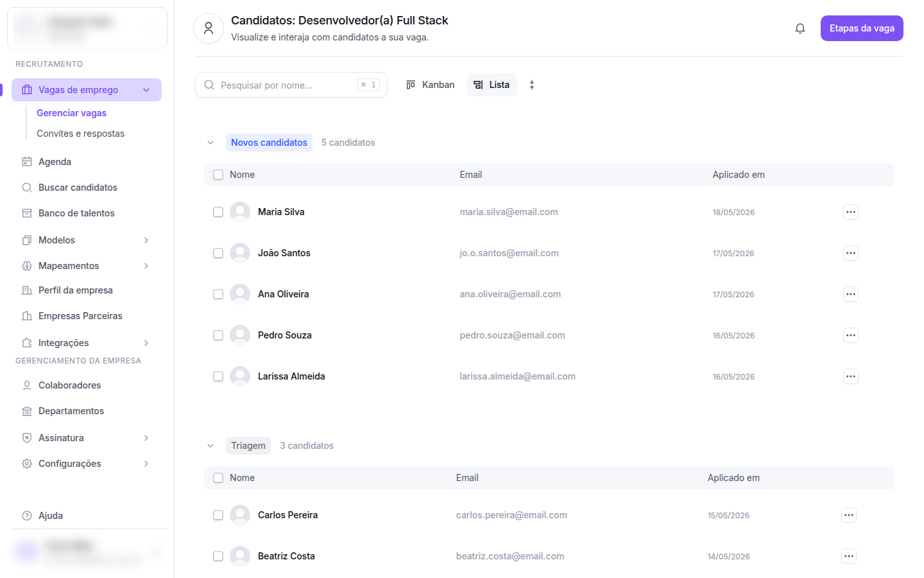
Task: Click date 15/05/2026 for Carlos Pereira
Action: tap(728, 515)
